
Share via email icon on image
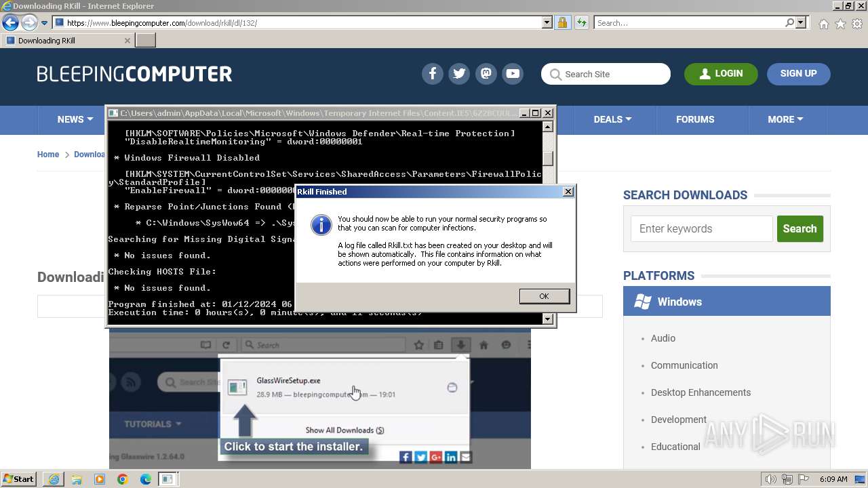[465, 457]
